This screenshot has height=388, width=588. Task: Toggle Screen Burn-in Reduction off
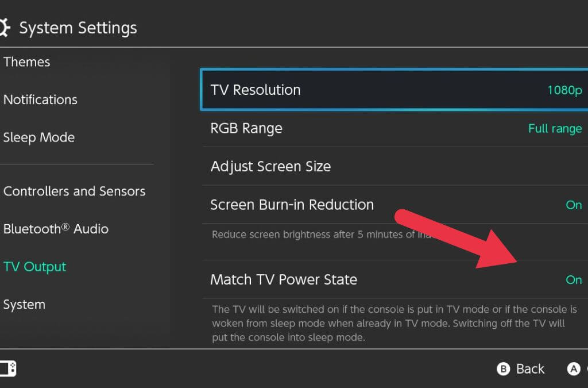pos(573,205)
